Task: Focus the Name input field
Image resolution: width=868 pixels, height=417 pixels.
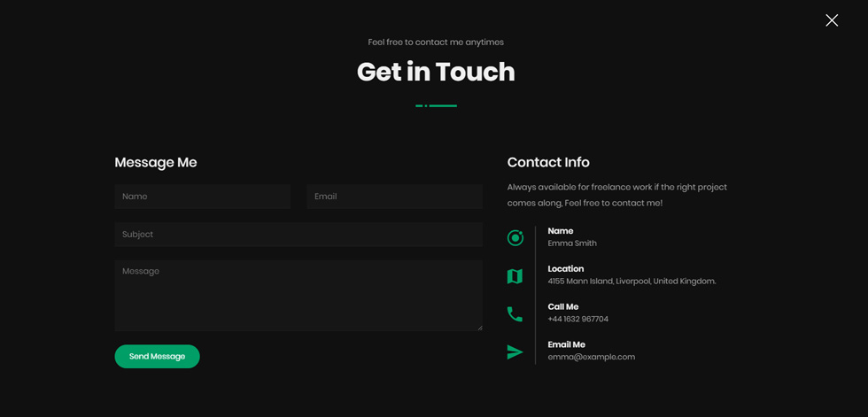Action: coord(203,197)
